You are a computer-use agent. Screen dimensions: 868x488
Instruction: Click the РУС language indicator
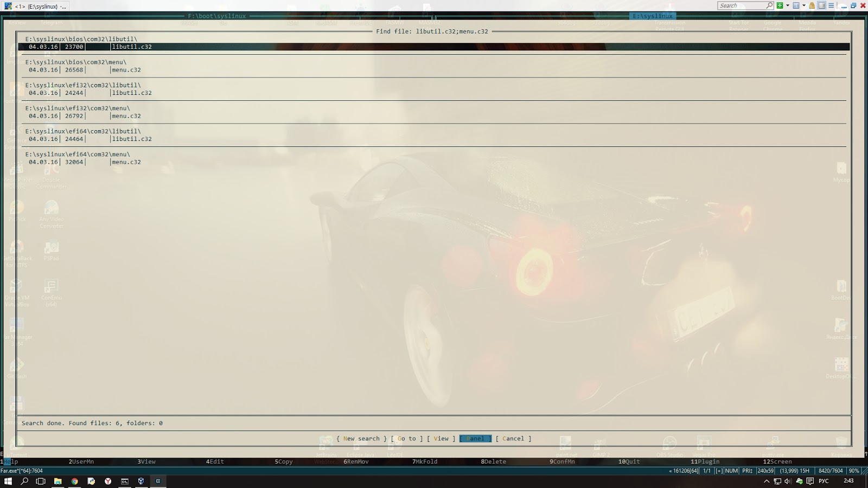824,481
